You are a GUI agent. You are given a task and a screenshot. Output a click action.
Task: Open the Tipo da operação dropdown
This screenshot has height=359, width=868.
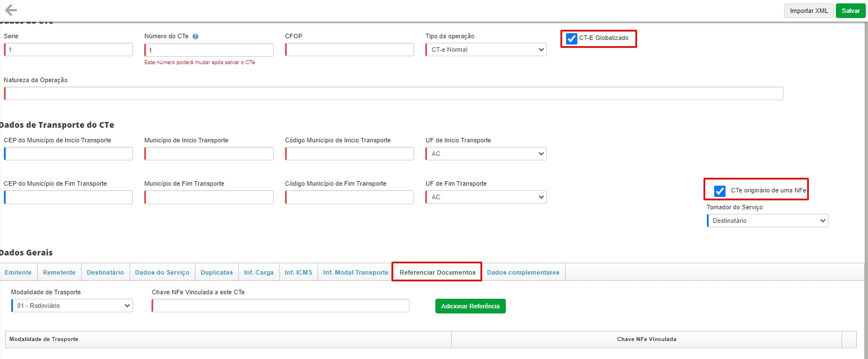pos(486,50)
